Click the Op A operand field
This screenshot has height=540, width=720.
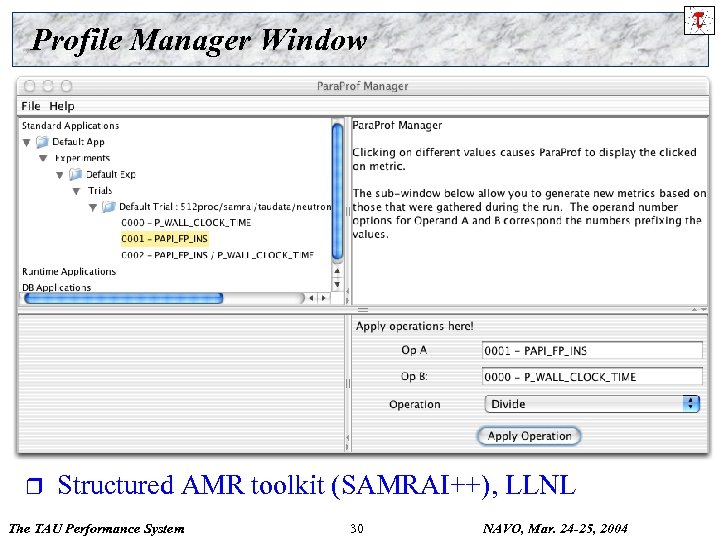(x=592, y=350)
